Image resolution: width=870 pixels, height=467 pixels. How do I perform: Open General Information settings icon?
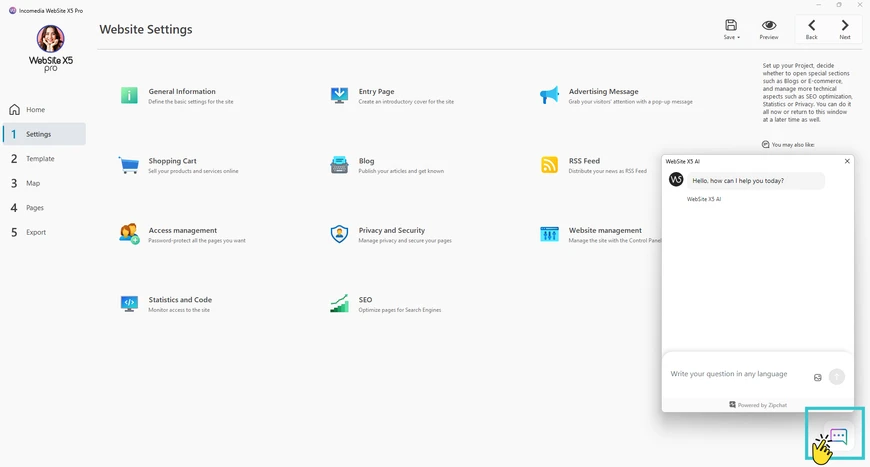point(129,95)
